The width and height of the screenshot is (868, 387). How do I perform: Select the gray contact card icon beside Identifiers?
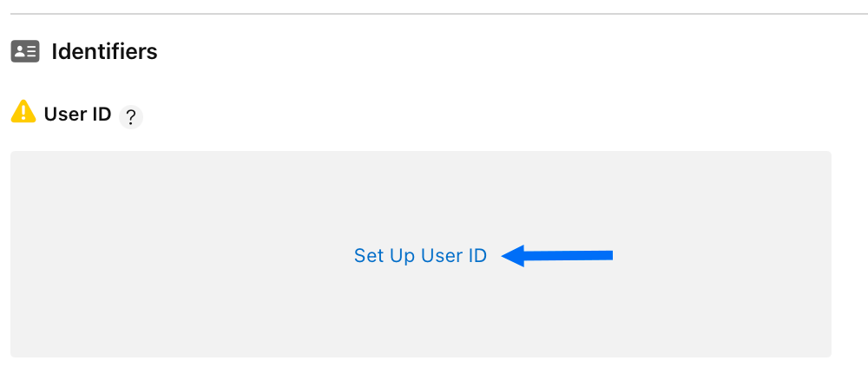(x=25, y=51)
